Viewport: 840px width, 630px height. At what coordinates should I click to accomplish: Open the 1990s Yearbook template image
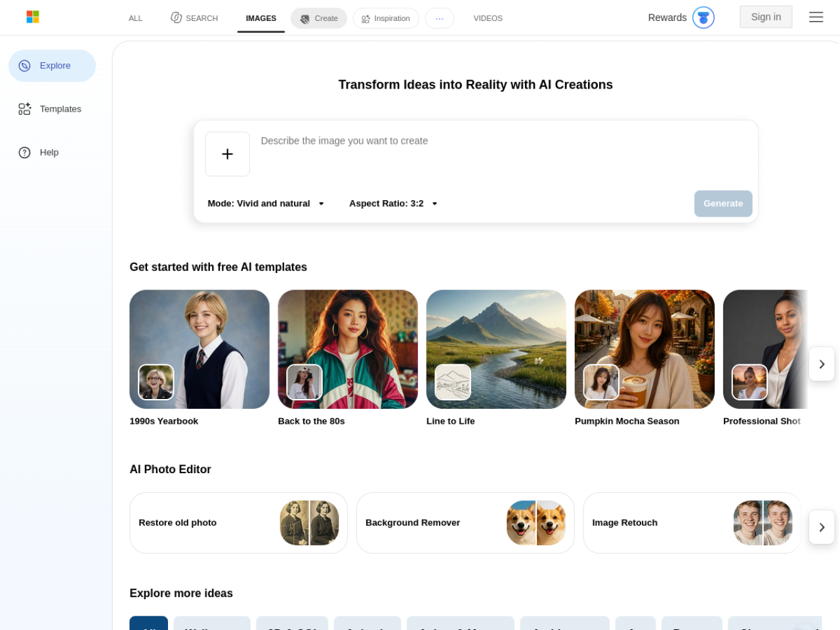click(x=199, y=349)
